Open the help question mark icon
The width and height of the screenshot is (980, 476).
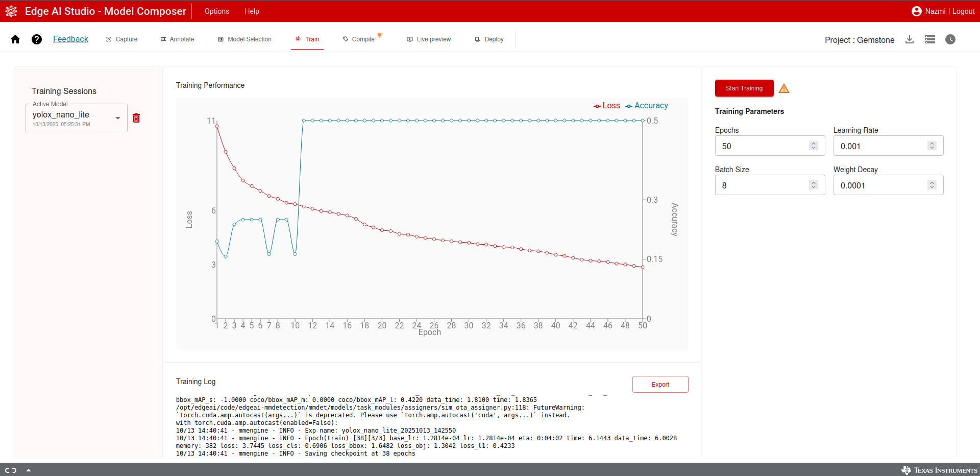[37, 39]
